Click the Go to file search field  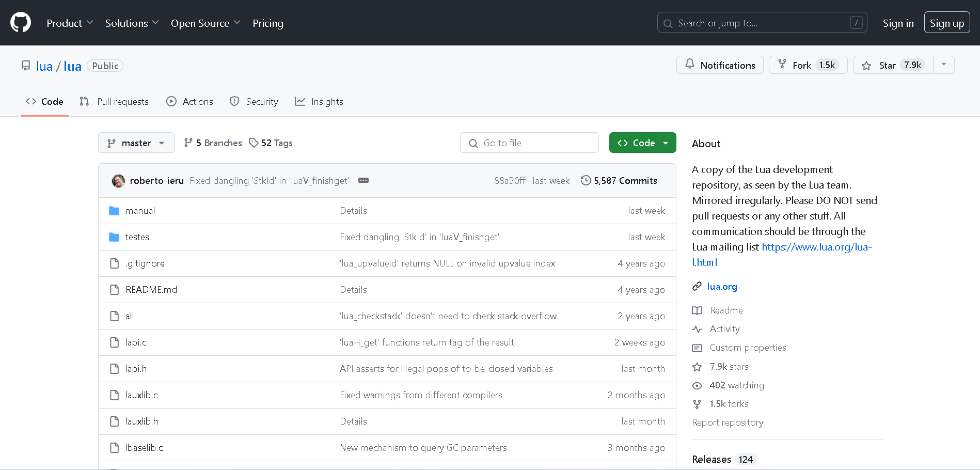529,143
